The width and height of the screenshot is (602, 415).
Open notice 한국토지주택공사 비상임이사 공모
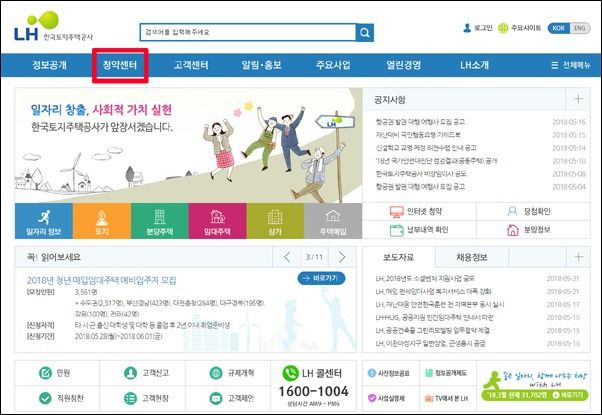tap(421, 174)
